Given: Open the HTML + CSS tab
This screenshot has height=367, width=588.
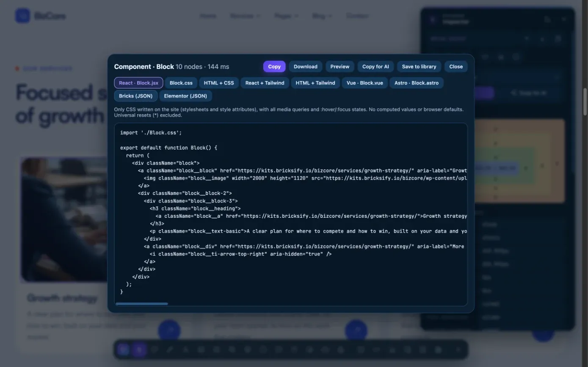Looking at the screenshot, I should coord(219,83).
